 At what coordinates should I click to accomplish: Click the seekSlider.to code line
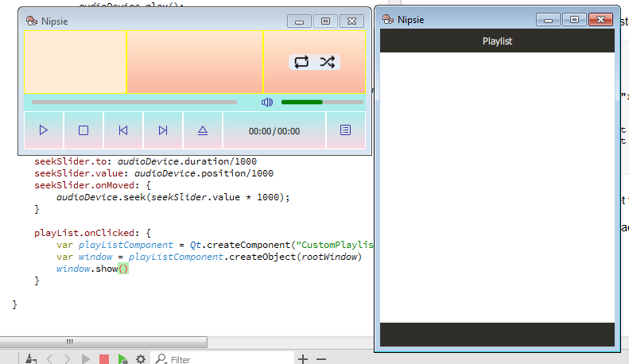pos(146,161)
